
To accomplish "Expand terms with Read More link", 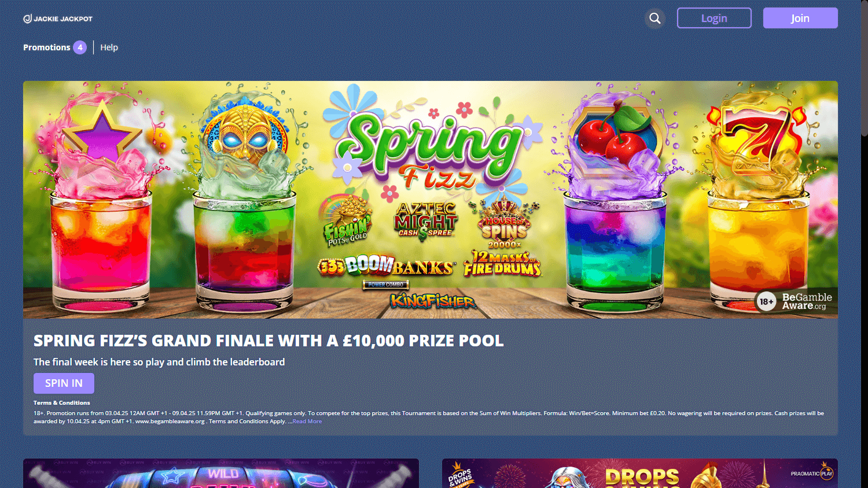I will (x=307, y=422).
